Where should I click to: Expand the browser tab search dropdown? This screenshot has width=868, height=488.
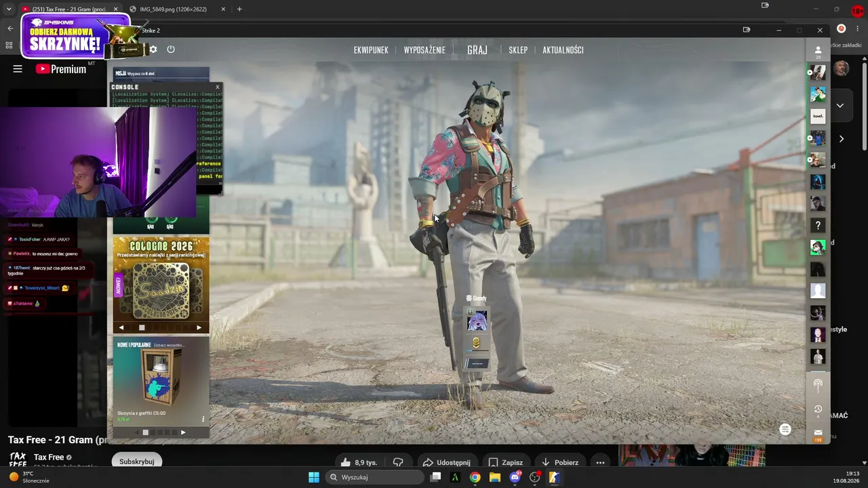pyautogui.click(x=9, y=9)
